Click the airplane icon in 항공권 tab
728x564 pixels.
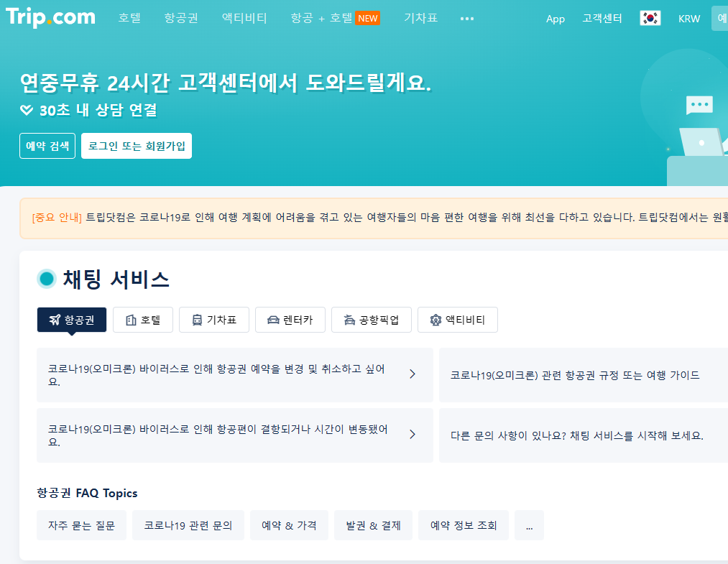(55, 320)
